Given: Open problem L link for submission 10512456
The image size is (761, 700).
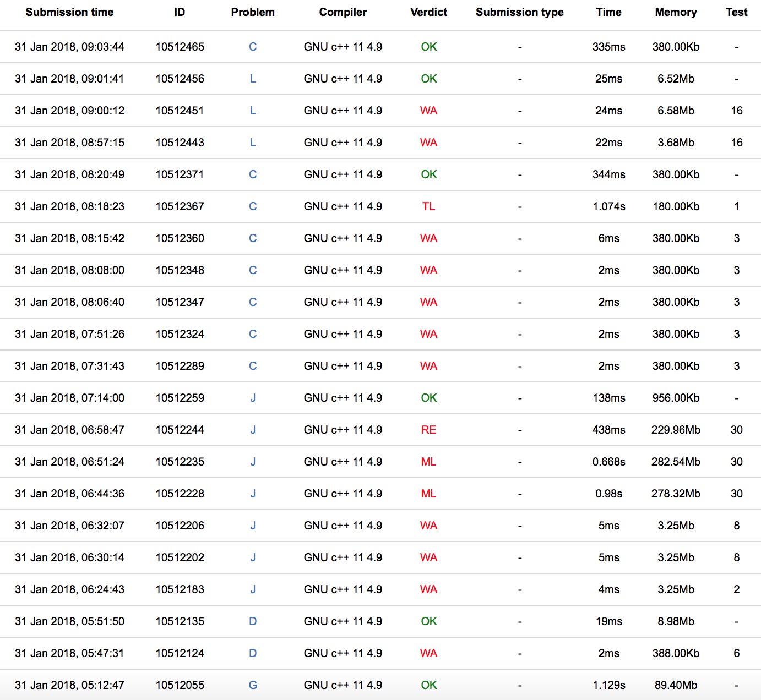Looking at the screenshot, I should (x=253, y=79).
